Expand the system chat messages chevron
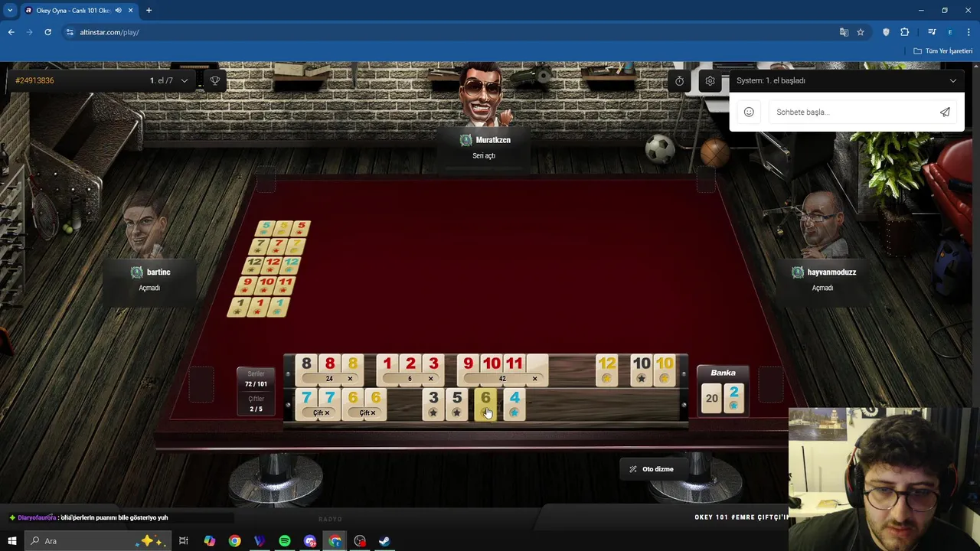The width and height of the screenshot is (980, 551). pyautogui.click(x=953, y=80)
